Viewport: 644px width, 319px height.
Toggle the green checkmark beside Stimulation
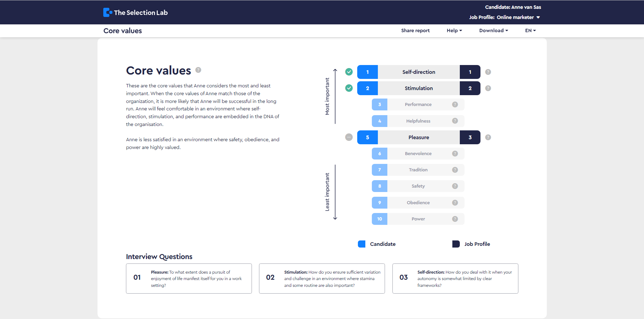coord(349,88)
